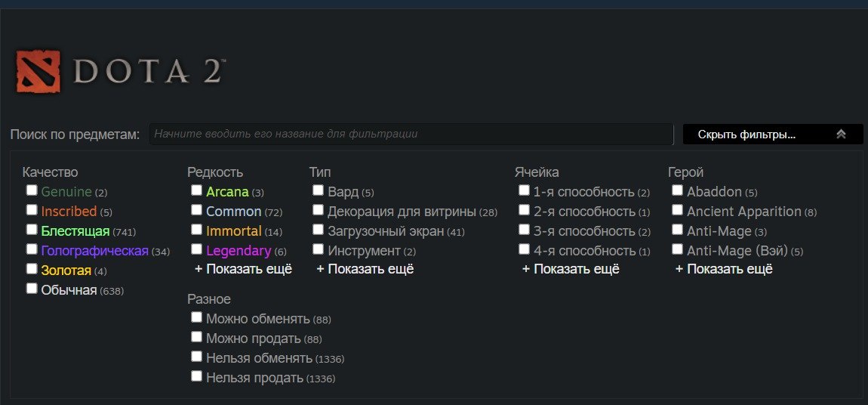Tick the Ancient Apparition hero checkbox
Screen dimensions: 868x405
coord(677,210)
